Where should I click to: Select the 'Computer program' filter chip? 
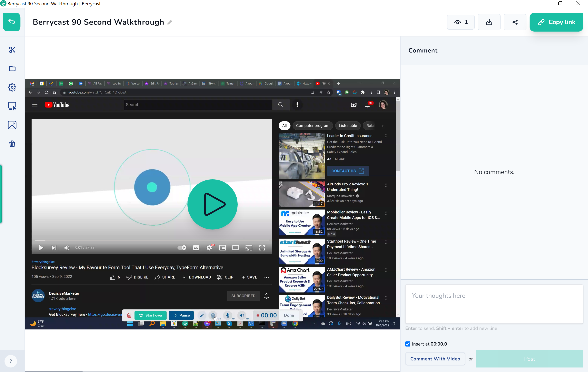click(x=313, y=126)
